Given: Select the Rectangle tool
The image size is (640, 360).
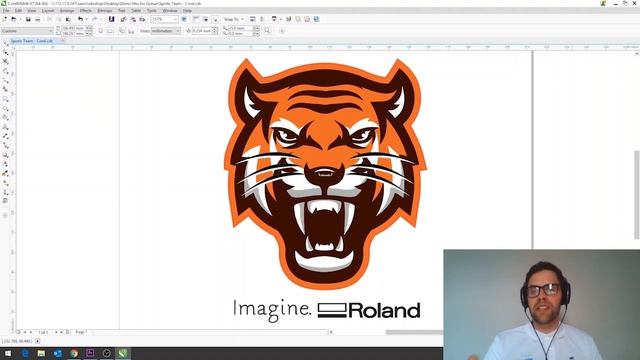Looking at the screenshot, I should [5, 99].
